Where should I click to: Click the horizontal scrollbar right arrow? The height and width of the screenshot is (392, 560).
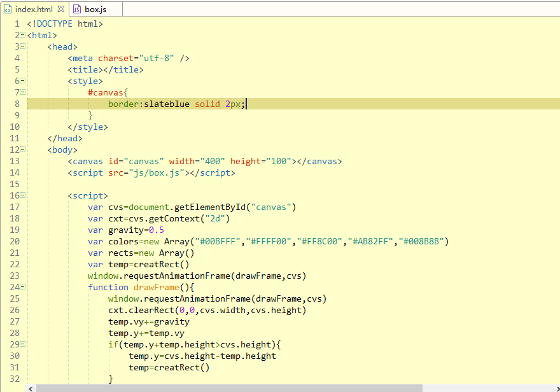tap(557, 388)
